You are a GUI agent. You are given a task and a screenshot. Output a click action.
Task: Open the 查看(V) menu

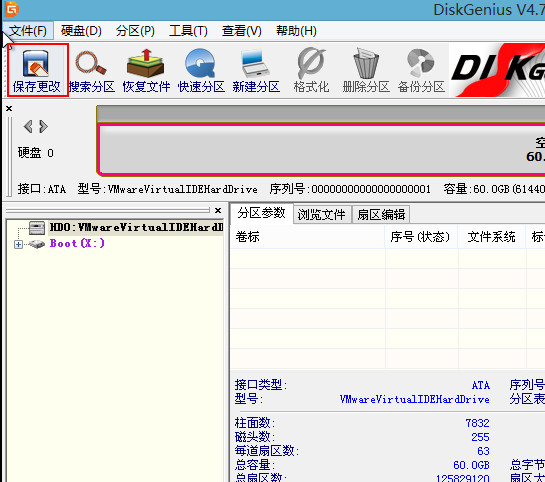pyautogui.click(x=242, y=31)
